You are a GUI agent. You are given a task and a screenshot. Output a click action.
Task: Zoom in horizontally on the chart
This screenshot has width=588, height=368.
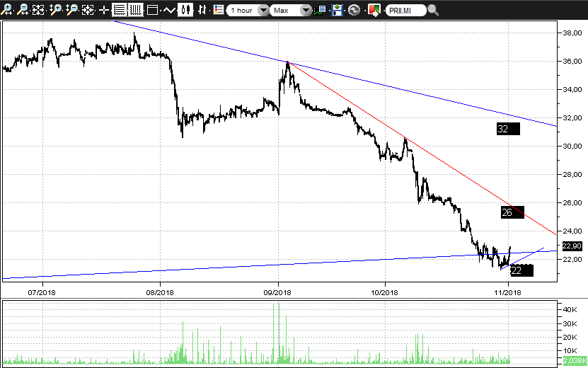coord(7,9)
